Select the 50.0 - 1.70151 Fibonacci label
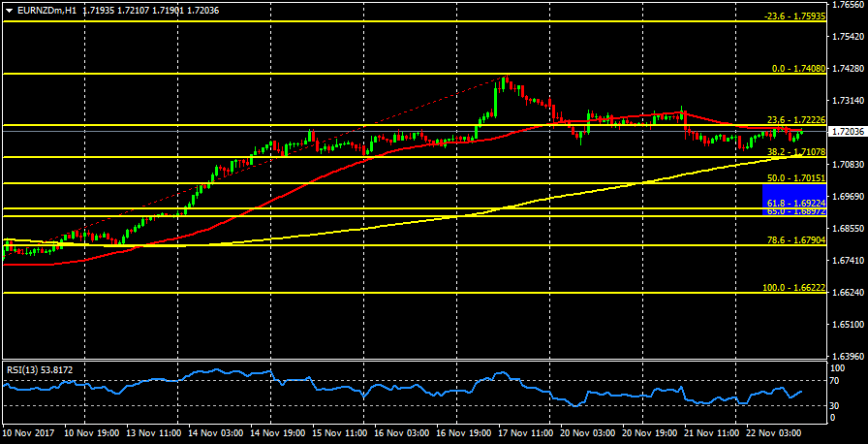This screenshot has height=444, width=868. (795, 178)
